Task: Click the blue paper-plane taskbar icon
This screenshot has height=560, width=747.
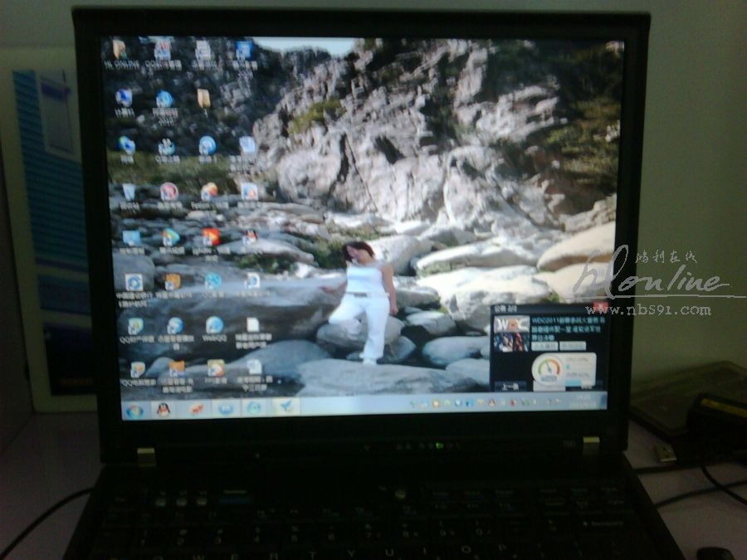Action: [286, 407]
